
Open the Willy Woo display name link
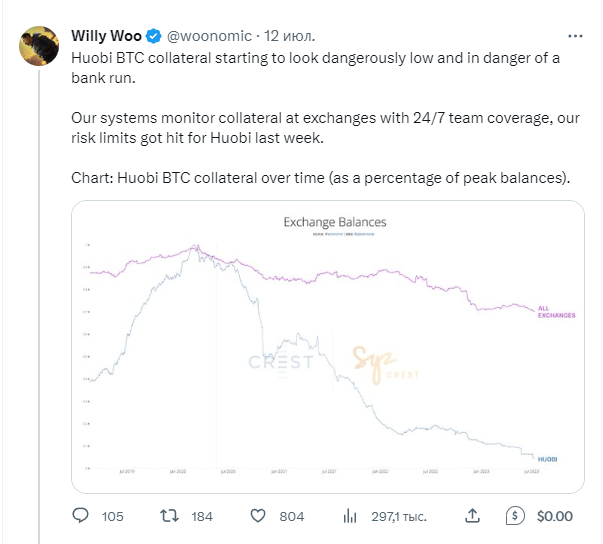click(x=106, y=36)
